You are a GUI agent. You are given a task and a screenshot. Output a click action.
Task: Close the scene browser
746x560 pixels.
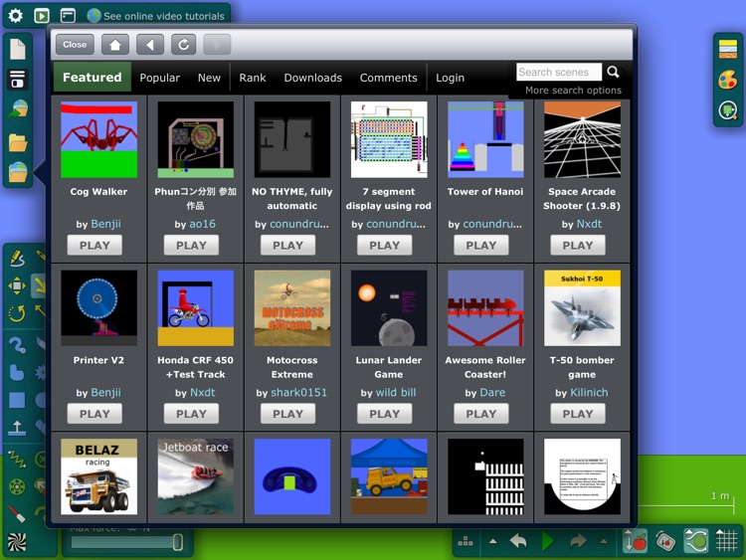[x=75, y=45]
